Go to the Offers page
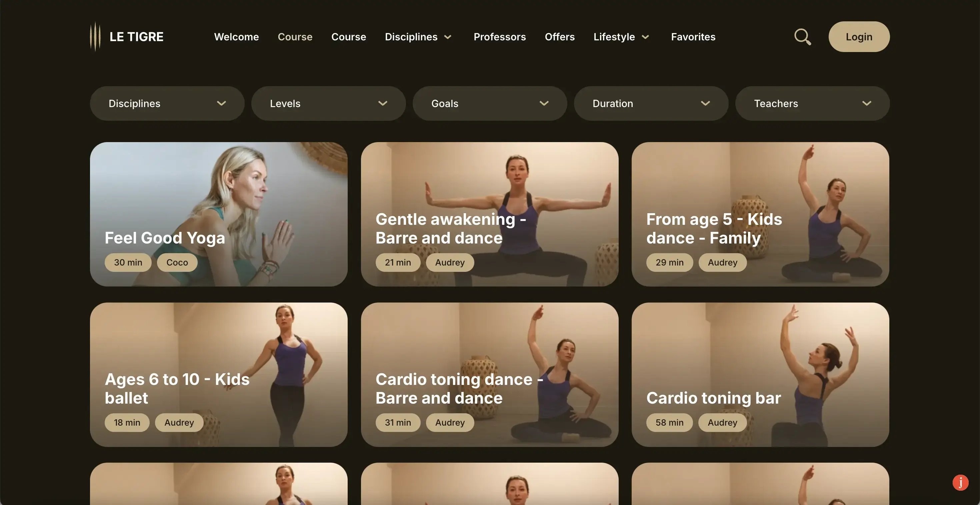980x505 pixels. pyautogui.click(x=560, y=37)
